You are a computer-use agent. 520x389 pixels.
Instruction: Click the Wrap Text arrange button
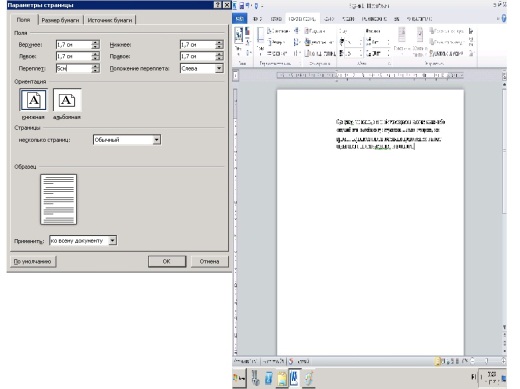click(x=420, y=41)
